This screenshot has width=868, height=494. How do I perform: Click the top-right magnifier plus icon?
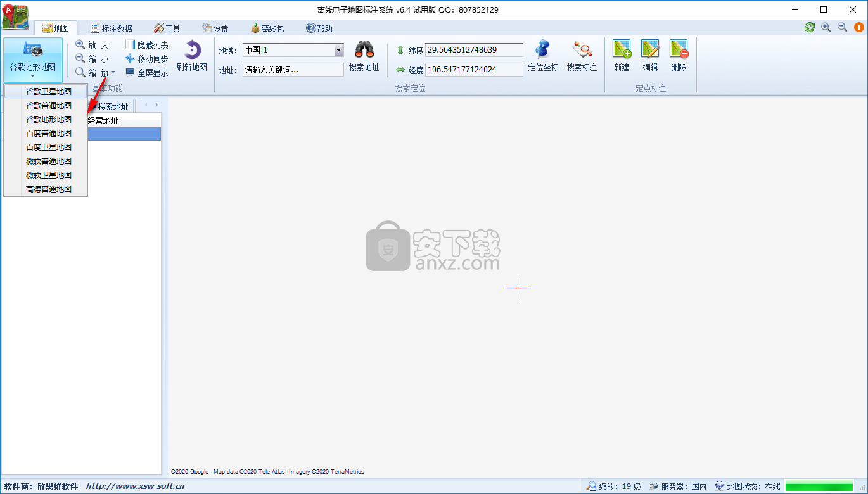pos(826,27)
